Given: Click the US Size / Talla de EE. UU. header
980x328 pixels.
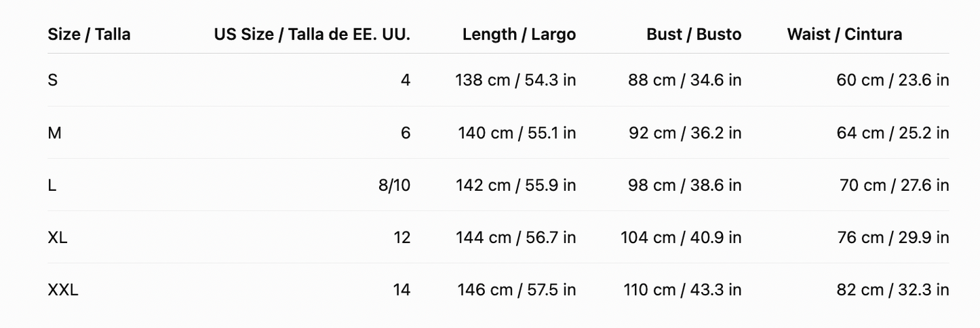Looking at the screenshot, I should pyautogui.click(x=312, y=34).
